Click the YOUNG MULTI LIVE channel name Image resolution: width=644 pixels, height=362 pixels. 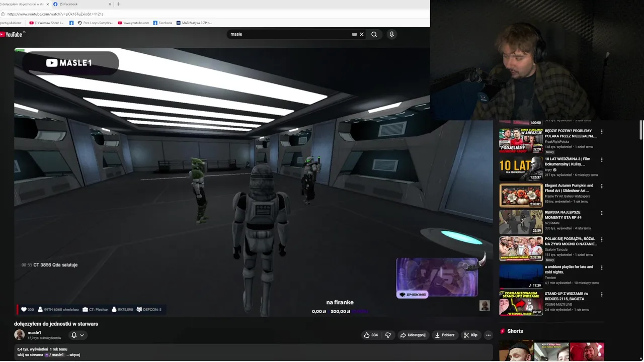click(x=558, y=305)
